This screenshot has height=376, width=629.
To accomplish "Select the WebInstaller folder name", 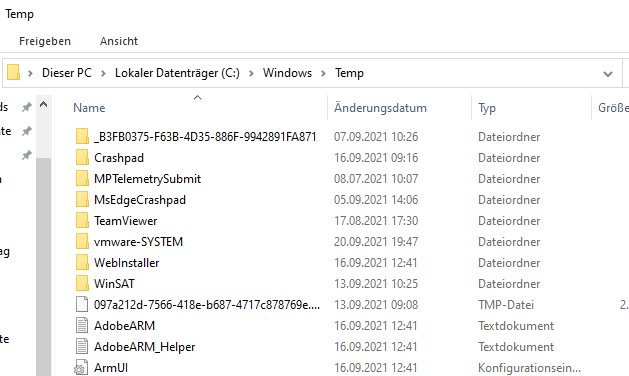I will (x=126, y=263).
